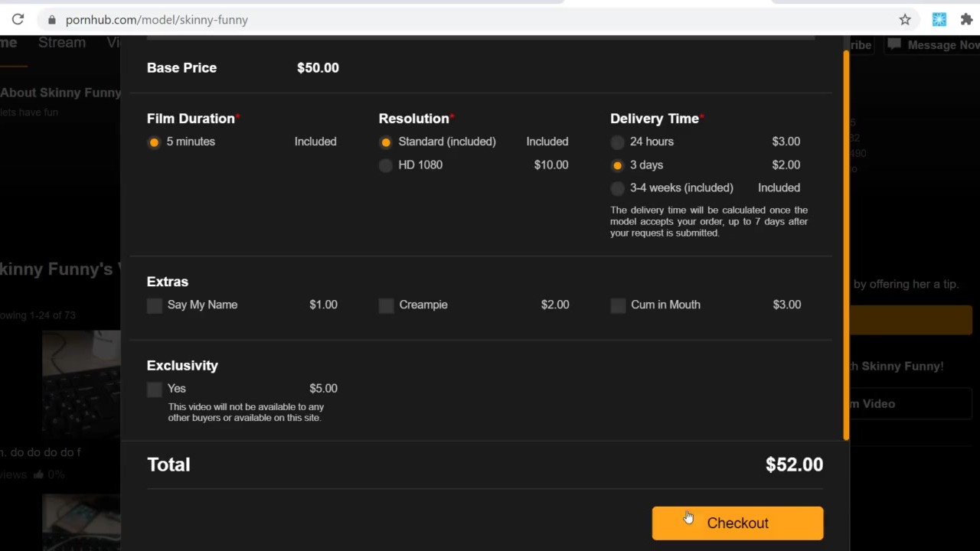Check the Exclusivity Yes box
Screen dimensions: 980x551
[155, 390]
